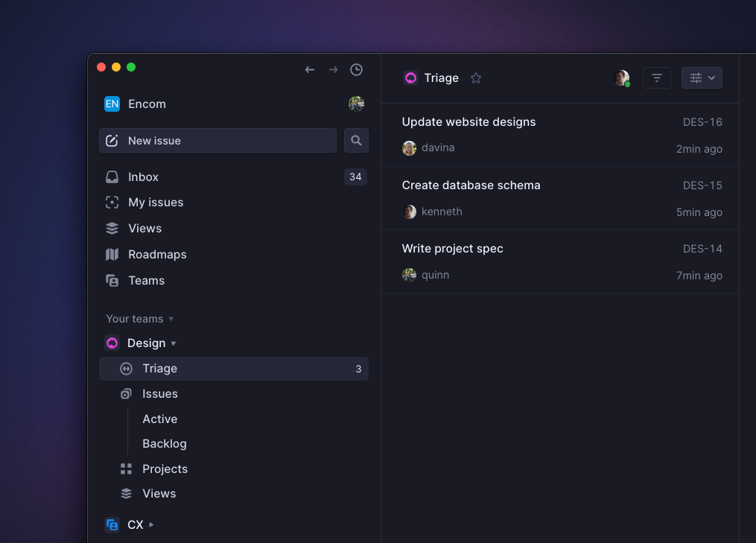756x543 pixels.
Task: Expand the CX team section
Action: point(150,524)
